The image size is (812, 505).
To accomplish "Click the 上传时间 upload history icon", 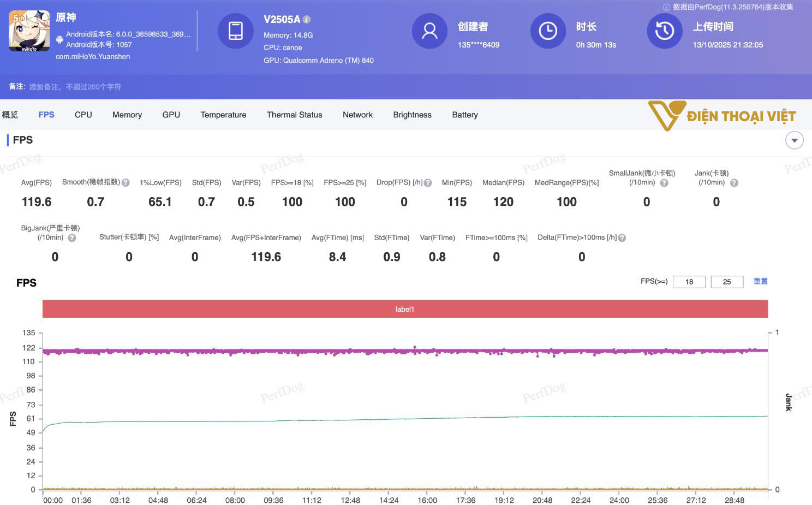I will coord(664,31).
